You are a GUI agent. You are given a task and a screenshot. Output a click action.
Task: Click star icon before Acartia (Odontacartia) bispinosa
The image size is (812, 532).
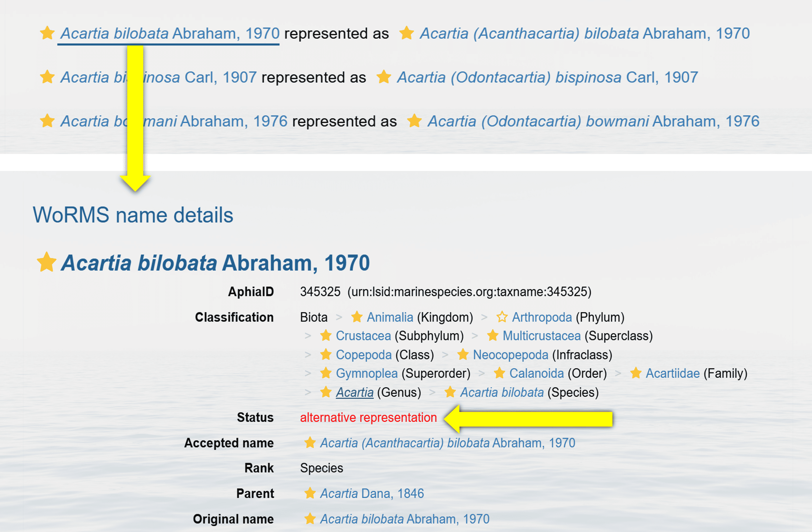(x=384, y=77)
